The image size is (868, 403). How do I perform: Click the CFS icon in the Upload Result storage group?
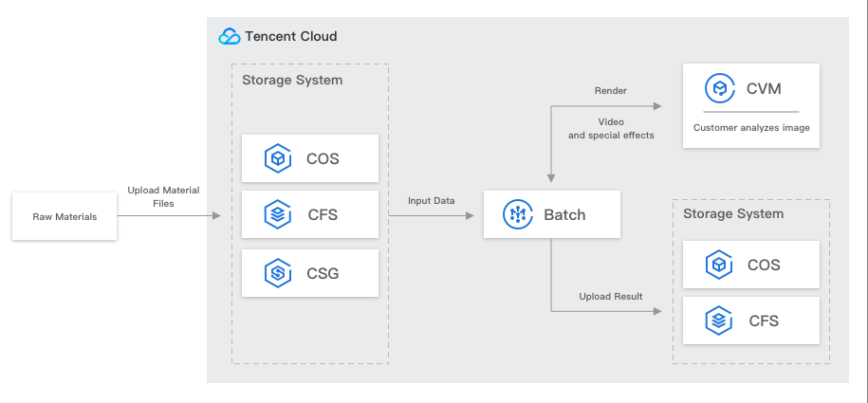719,321
